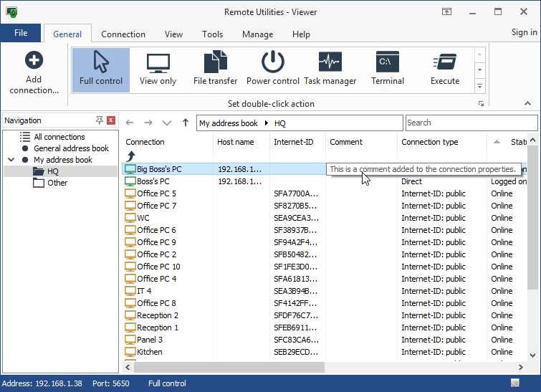Viewport: 541px width, 392px height.
Task: Select General address book
Action: pos(71,148)
